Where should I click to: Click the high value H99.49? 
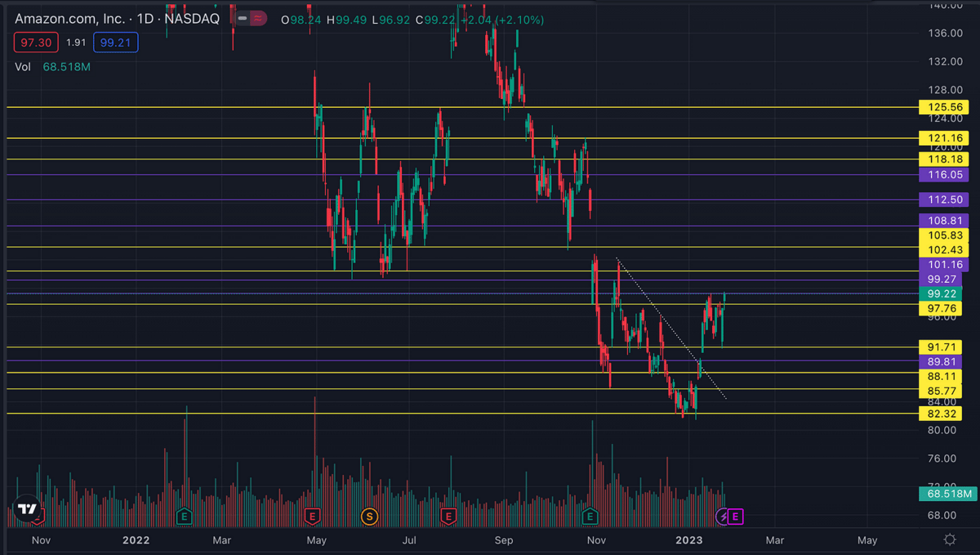(346, 19)
